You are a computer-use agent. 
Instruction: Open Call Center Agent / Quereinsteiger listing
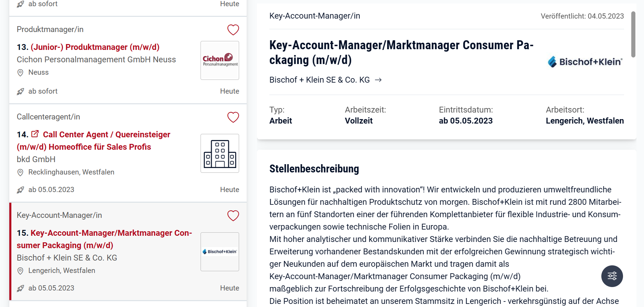point(94,141)
